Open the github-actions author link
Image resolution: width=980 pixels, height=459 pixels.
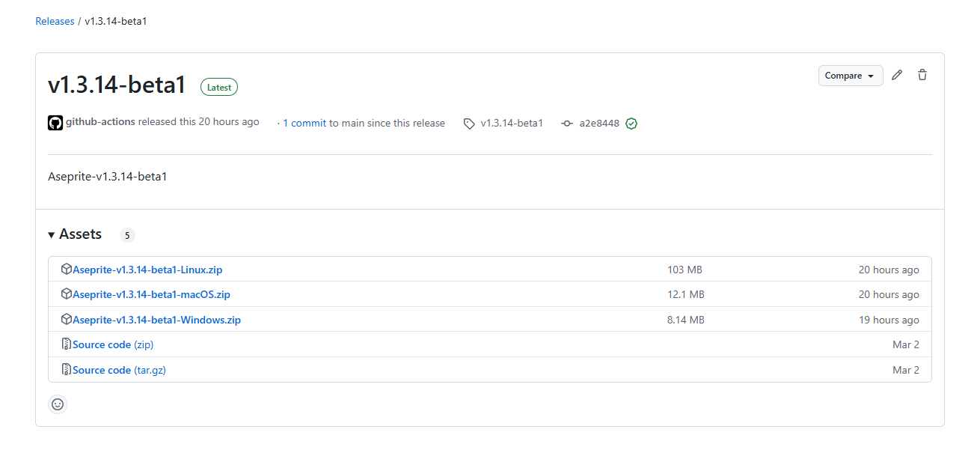(x=100, y=121)
